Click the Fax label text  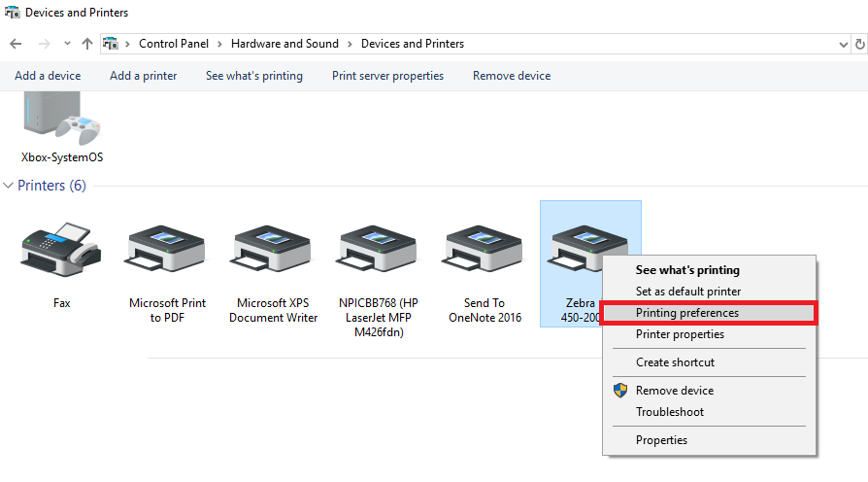(x=61, y=303)
